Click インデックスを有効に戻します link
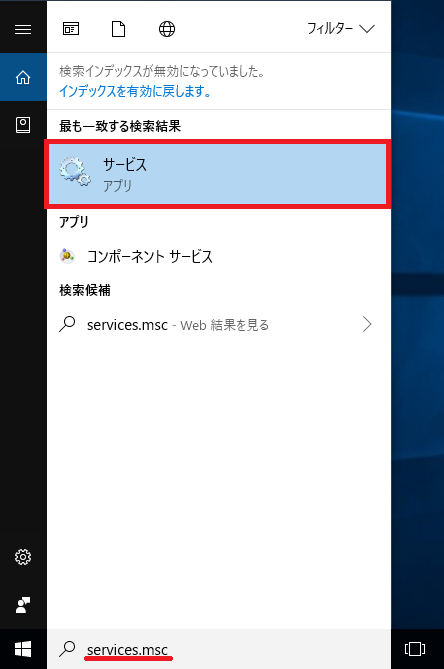This screenshot has width=444, height=669. [135, 91]
